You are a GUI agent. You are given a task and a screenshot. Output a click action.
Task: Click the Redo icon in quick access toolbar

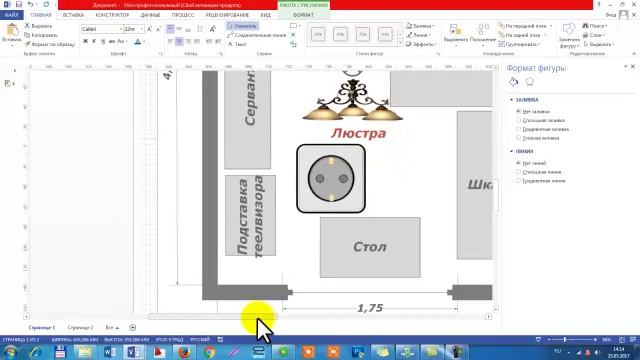[x=46, y=4]
